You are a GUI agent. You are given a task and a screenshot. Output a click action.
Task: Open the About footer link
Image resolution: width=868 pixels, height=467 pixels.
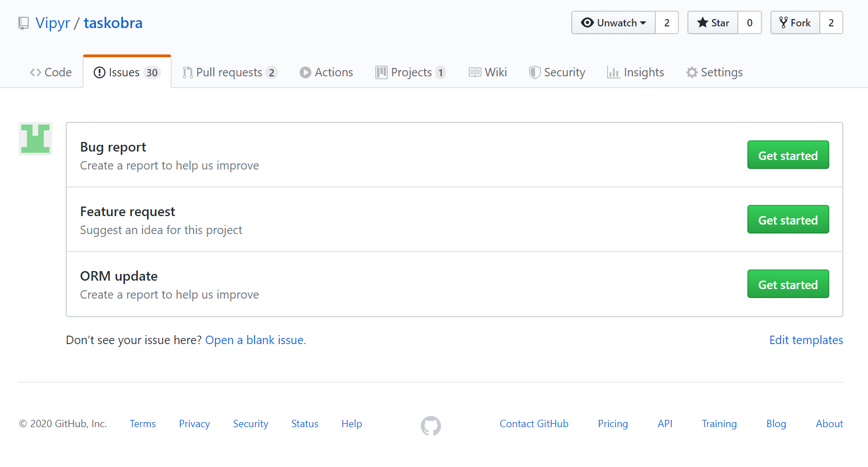[829, 424]
